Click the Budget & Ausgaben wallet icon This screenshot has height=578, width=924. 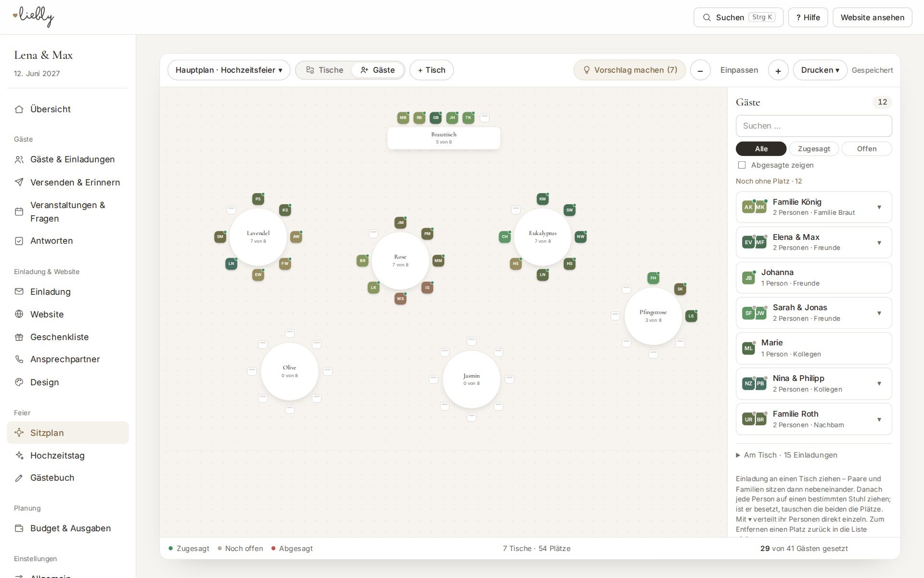19,528
